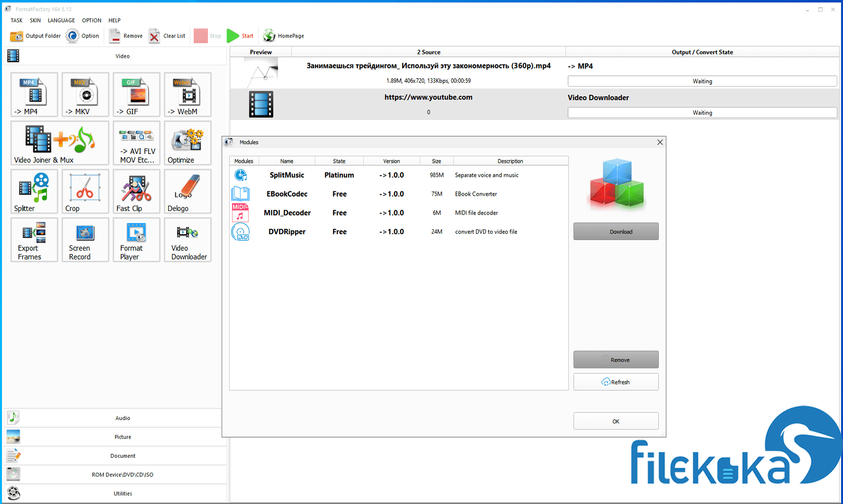The width and height of the screenshot is (843, 504).
Task: Click the Waiting progress bar of Video Downloader task
Action: click(x=702, y=113)
